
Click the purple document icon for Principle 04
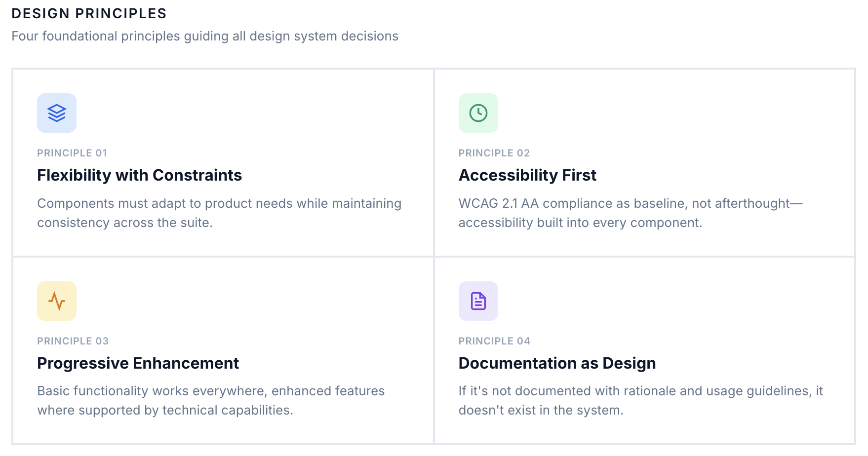(x=478, y=301)
